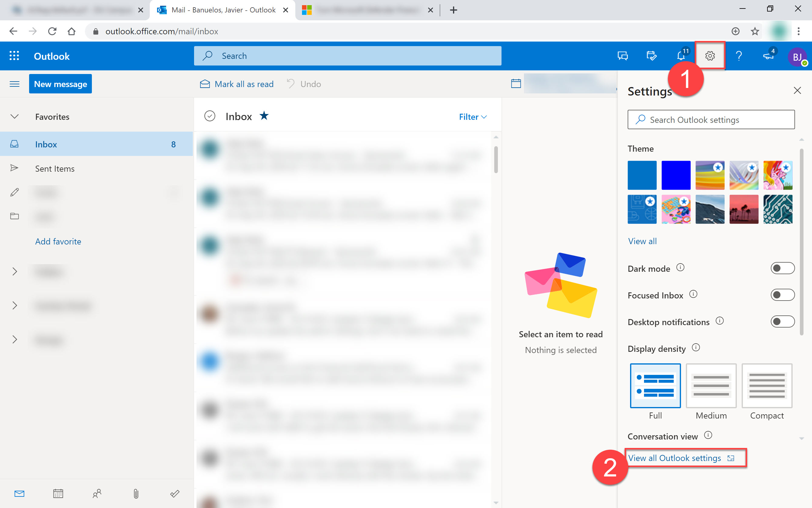Open the notifications bell icon

click(681, 56)
